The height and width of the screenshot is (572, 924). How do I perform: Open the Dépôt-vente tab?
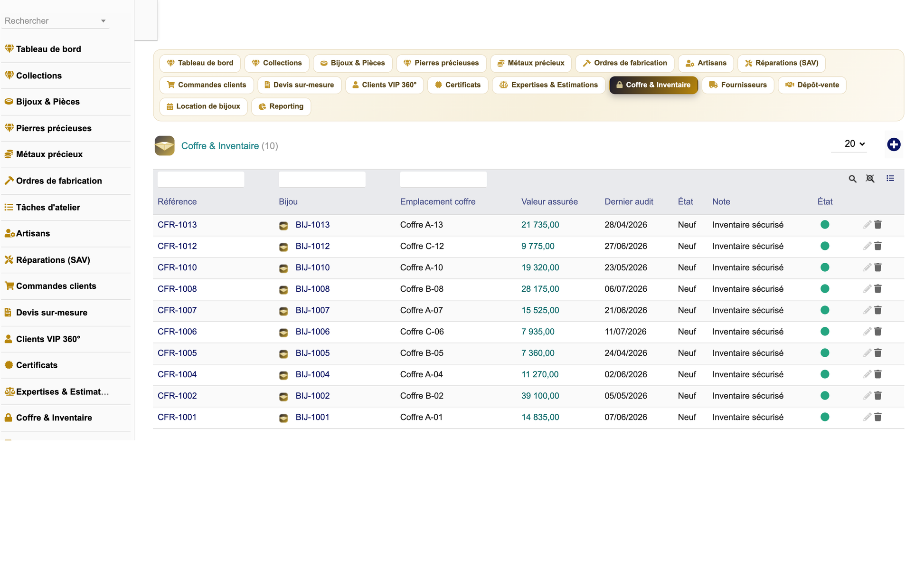click(812, 85)
